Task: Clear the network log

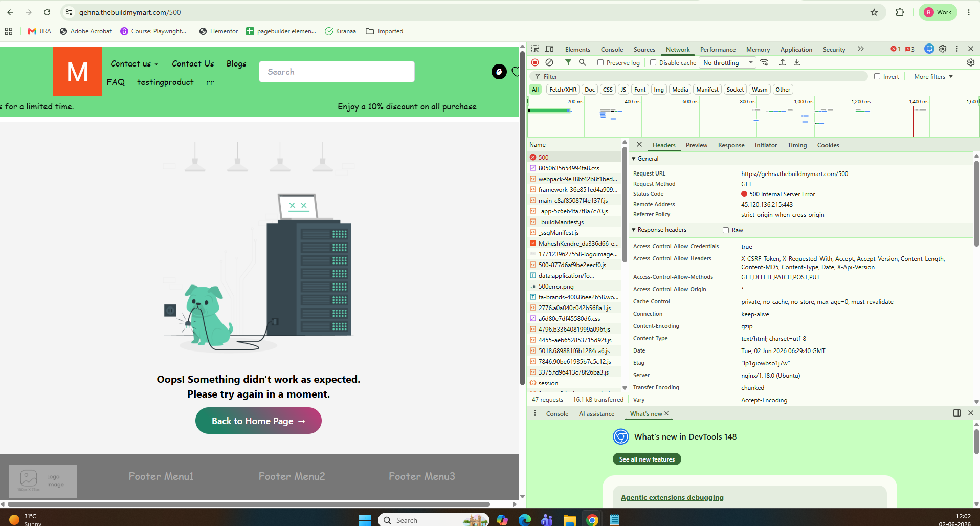Action: 549,62
